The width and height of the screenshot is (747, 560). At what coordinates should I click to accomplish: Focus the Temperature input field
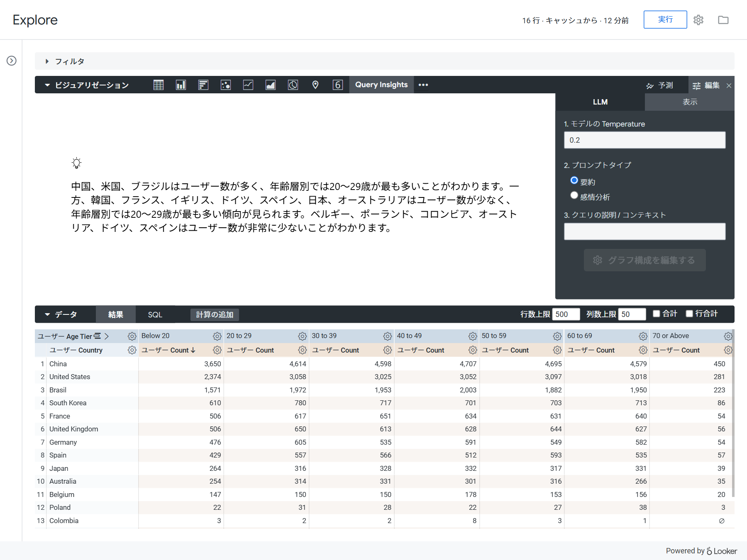(644, 140)
